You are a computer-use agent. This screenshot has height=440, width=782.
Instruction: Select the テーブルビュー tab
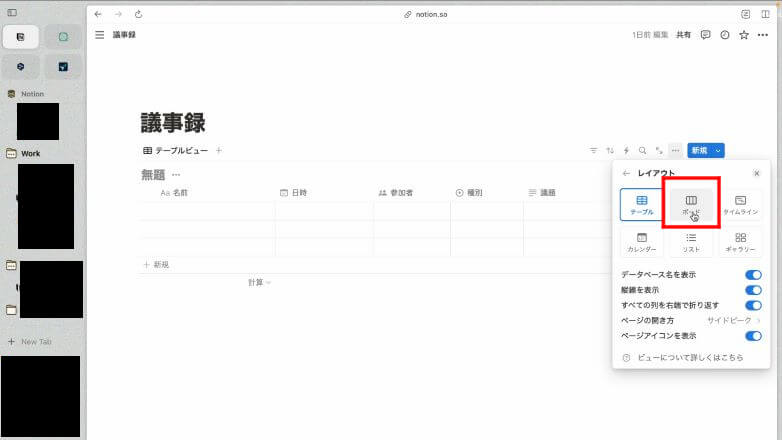coord(176,150)
